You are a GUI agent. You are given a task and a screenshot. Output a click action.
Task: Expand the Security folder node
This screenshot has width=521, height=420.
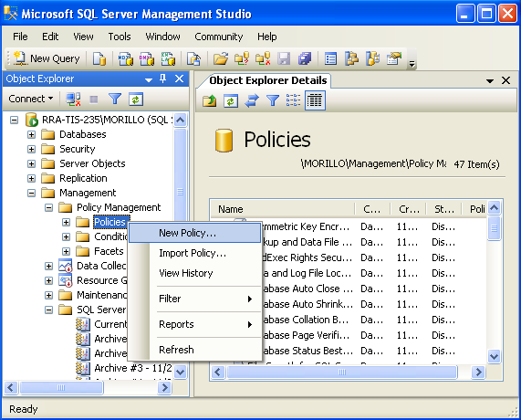coord(31,149)
